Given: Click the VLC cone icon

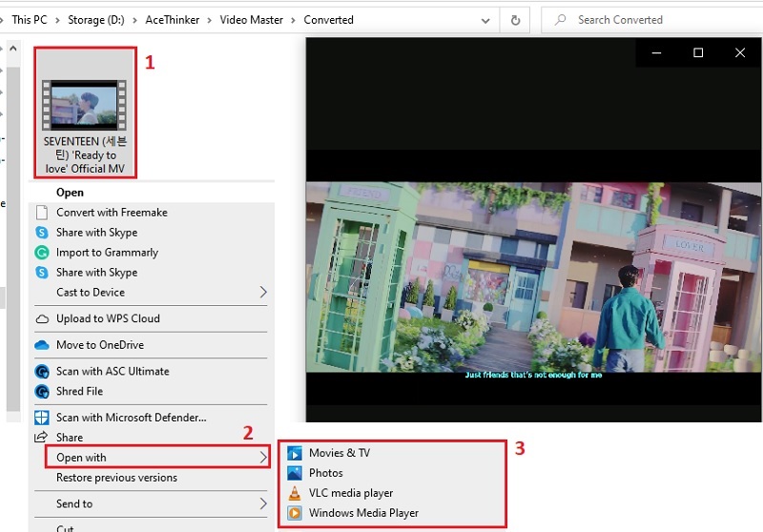Looking at the screenshot, I should click(295, 493).
